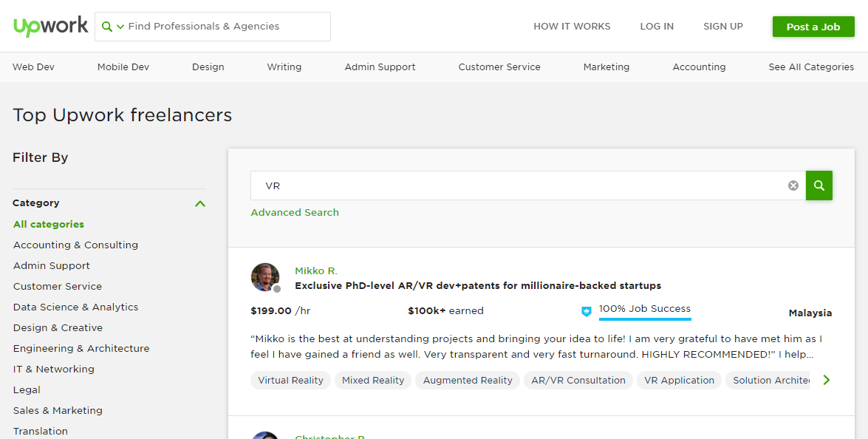
Task: Open the Writing category
Action: (x=284, y=67)
